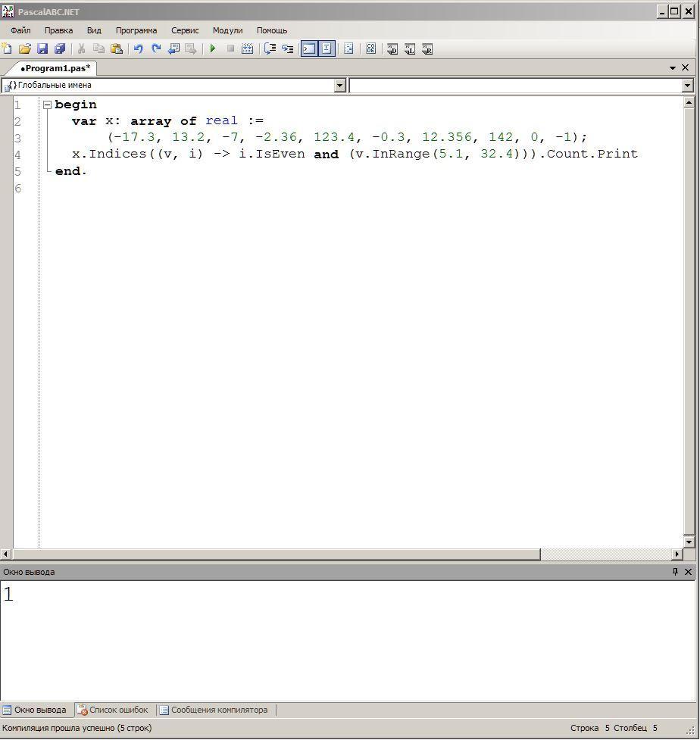700x740 pixels.
Task: Click the 'and' keyword on line 4
Action: 327,155
